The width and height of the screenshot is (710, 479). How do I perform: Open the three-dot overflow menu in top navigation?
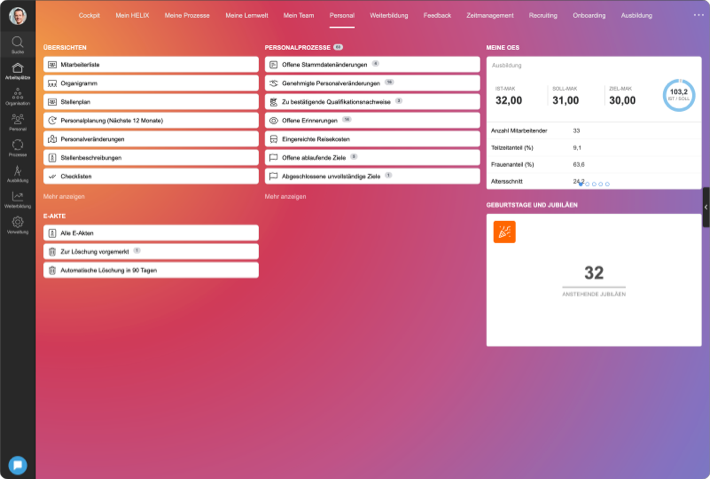[x=698, y=15]
